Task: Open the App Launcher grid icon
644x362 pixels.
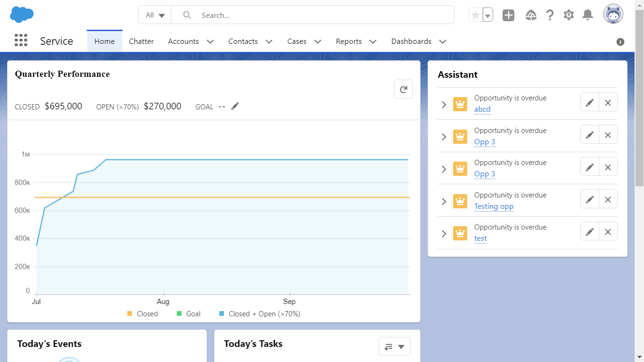Action: pyautogui.click(x=21, y=41)
